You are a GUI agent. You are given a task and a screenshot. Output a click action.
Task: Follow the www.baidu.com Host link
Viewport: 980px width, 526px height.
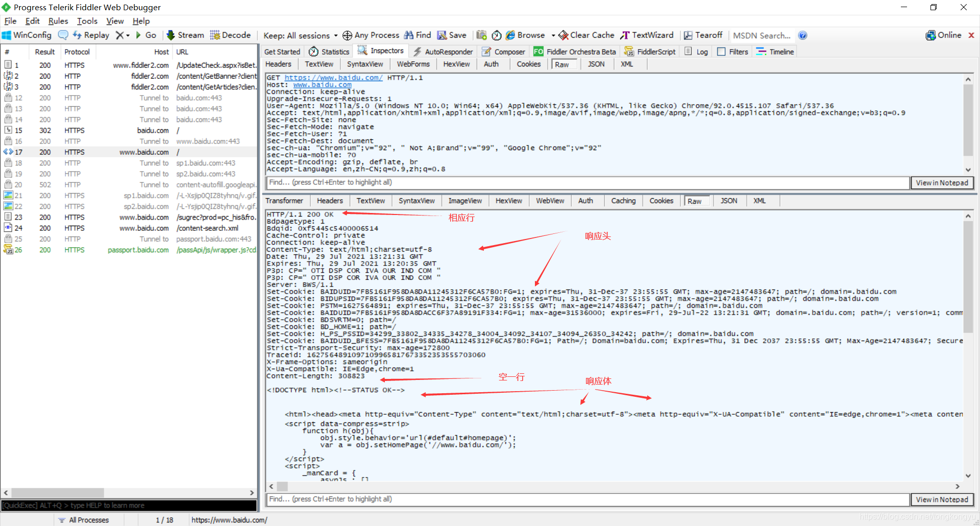(x=322, y=85)
